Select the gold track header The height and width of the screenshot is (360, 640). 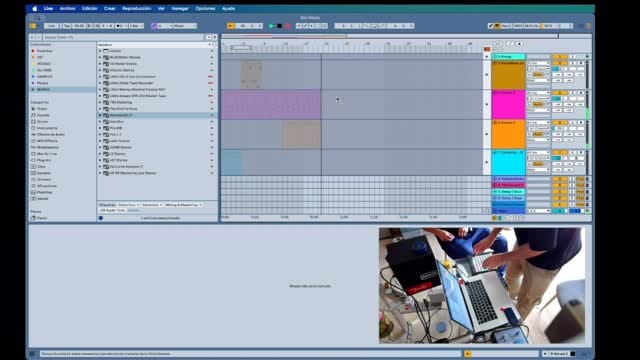coord(508,76)
